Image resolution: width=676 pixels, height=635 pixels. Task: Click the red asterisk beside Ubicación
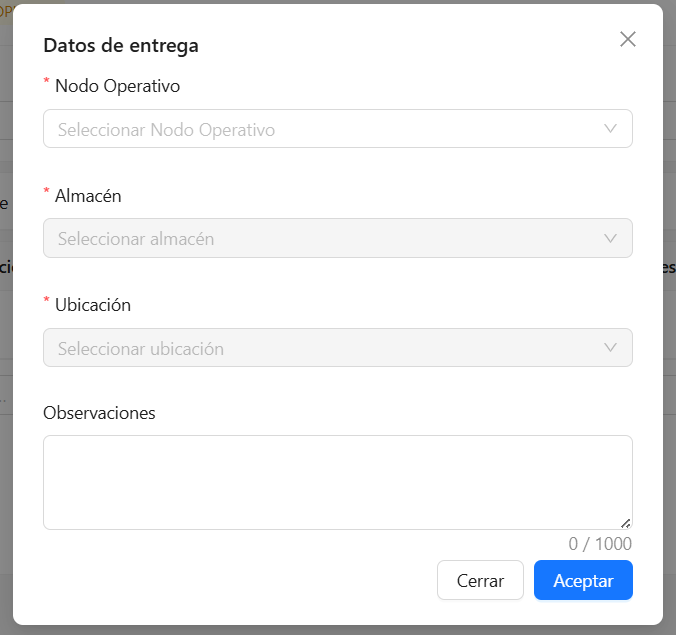point(47,300)
